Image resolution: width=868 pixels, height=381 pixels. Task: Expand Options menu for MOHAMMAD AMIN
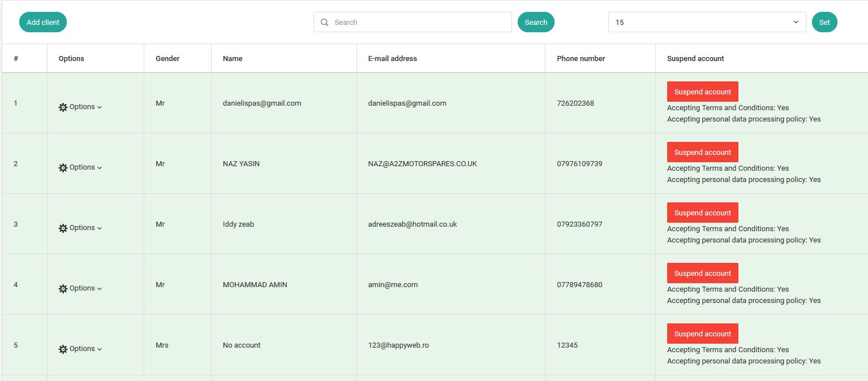(x=80, y=288)
